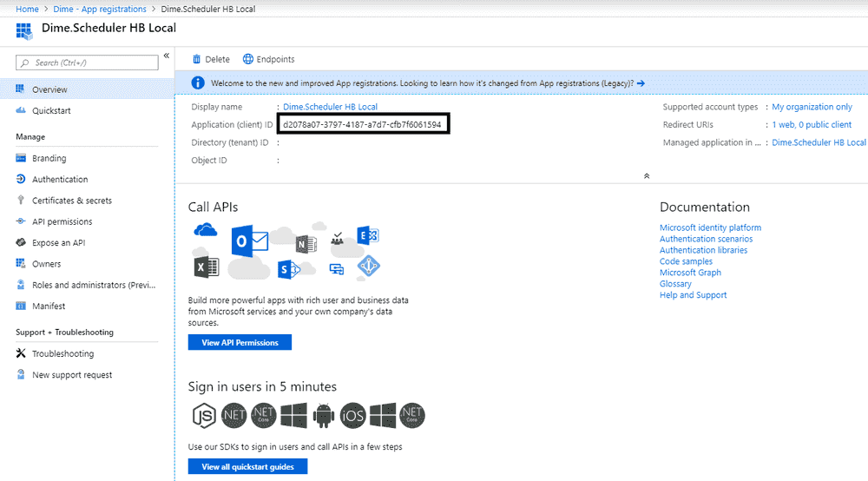This screenshot has height=481, width=868.
Task: Open the Endpoints toolbar button
Action: tap(269, 59)
